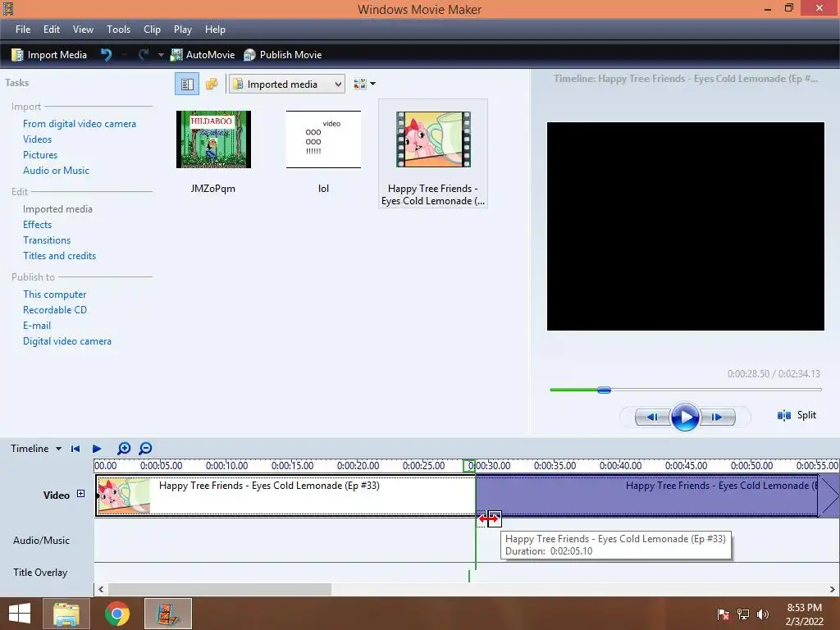
Task: Show the collections folder pane
Action: (x=212, y=84)
